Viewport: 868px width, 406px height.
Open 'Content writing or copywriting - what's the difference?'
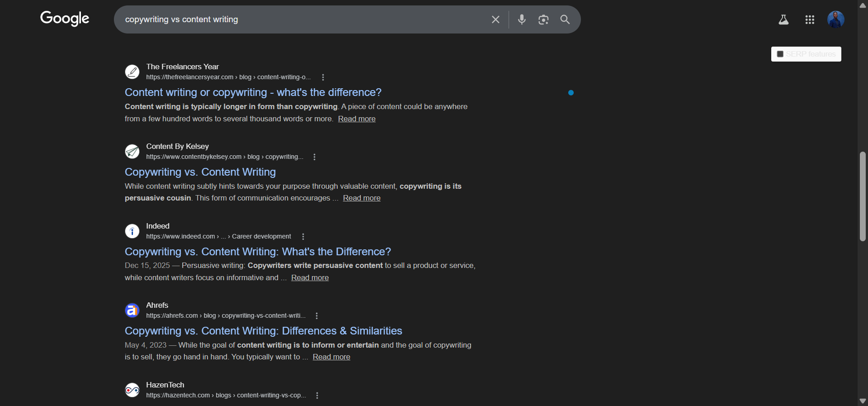[253, 92]
